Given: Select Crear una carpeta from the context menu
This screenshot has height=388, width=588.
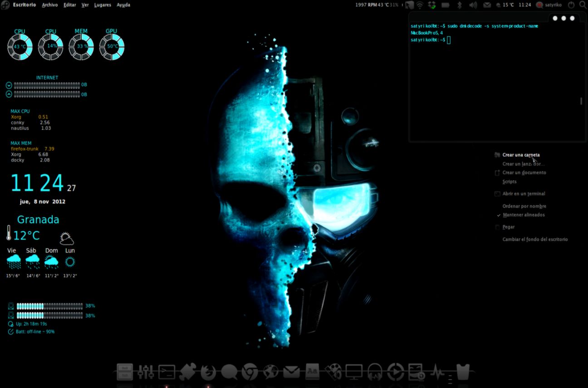Looking at the screenshot, I should 520,155.
